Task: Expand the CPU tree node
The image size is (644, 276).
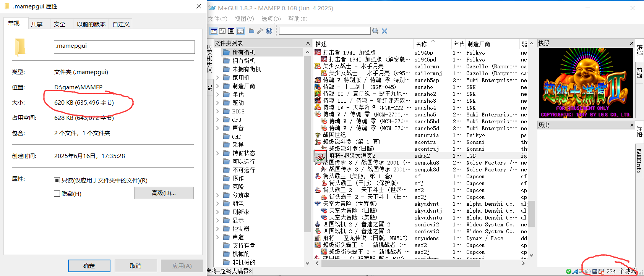Action: pyautogui.click(x=217, y=119)
